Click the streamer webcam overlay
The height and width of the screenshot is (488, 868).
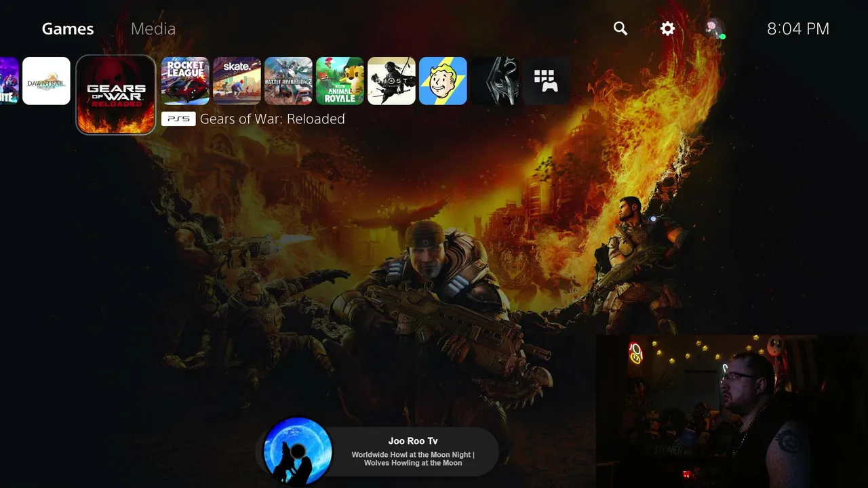(x=732, y=411)
